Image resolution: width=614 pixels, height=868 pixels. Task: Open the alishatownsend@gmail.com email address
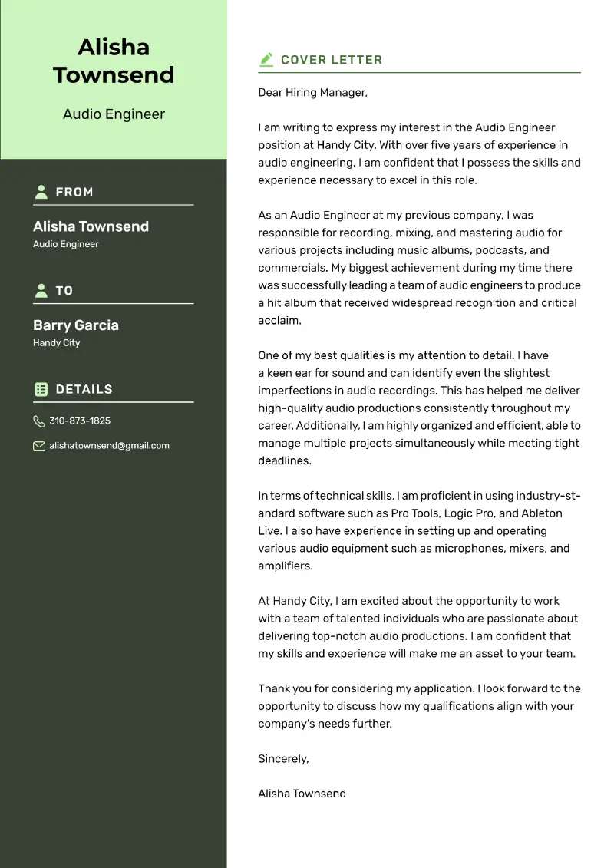109,446
